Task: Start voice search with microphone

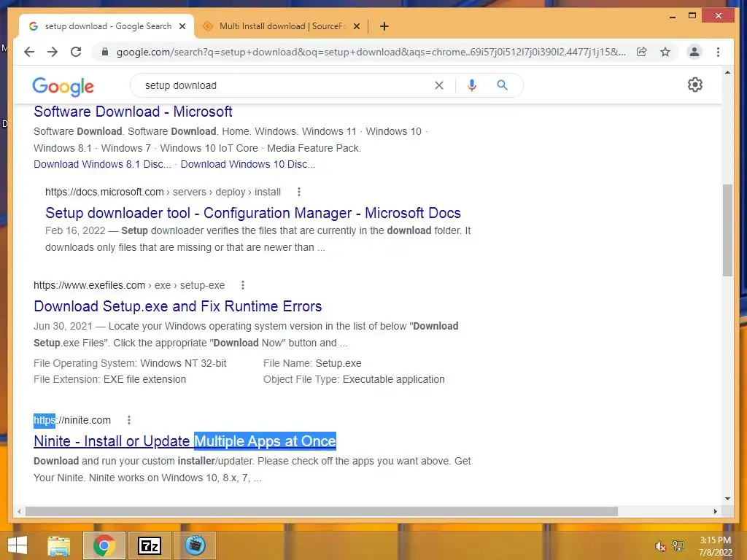Action: [x=472, y=85]
